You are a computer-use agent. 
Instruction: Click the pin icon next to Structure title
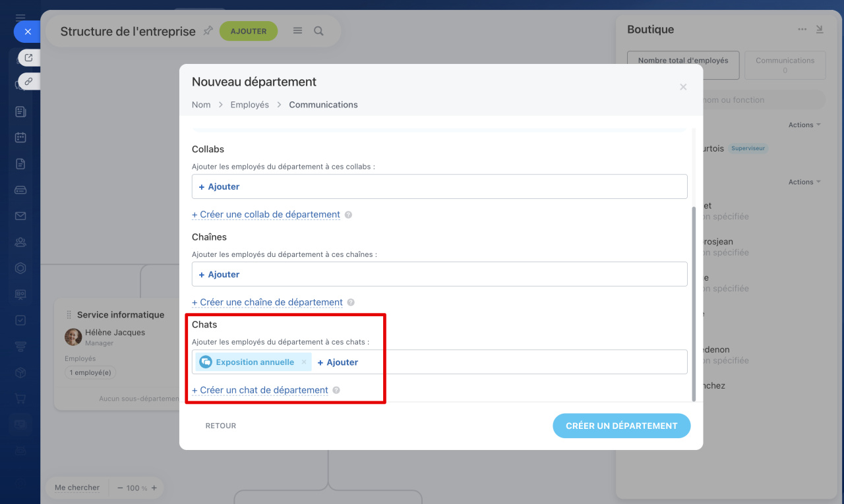(x=208, y=31)
